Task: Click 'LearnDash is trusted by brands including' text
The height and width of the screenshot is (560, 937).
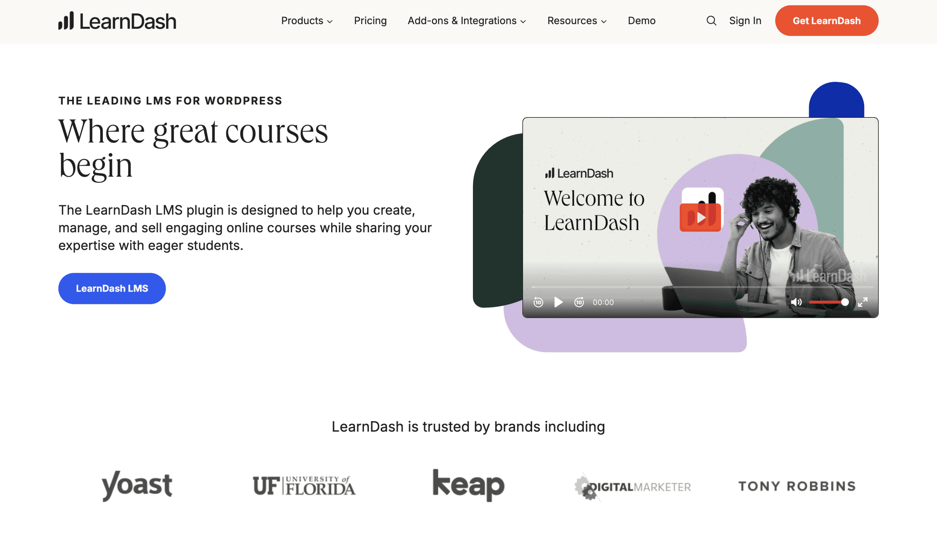Action: (468, 427)
